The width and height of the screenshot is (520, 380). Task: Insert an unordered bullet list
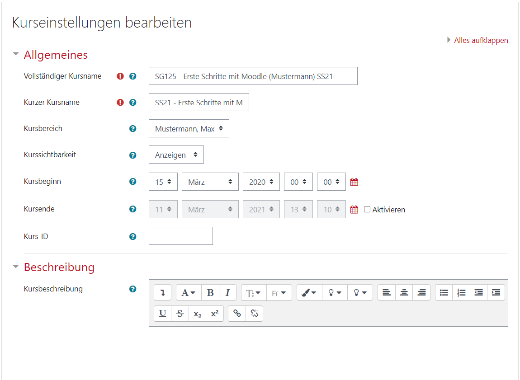click(x=444, y=293)
